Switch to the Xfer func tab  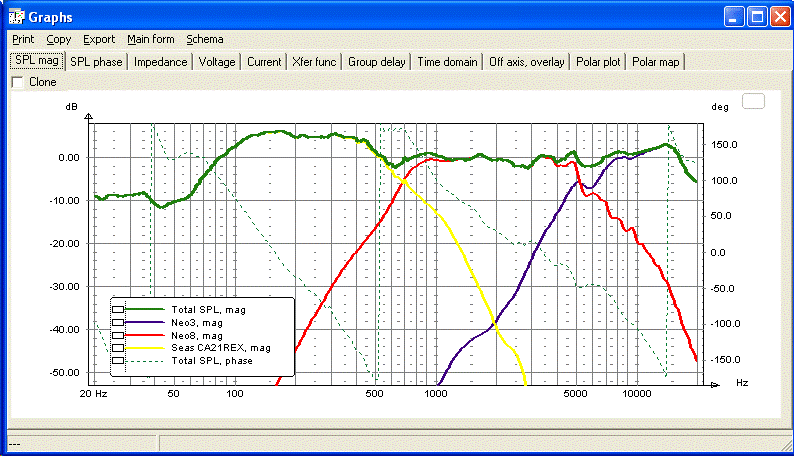[x=314, y=62]
